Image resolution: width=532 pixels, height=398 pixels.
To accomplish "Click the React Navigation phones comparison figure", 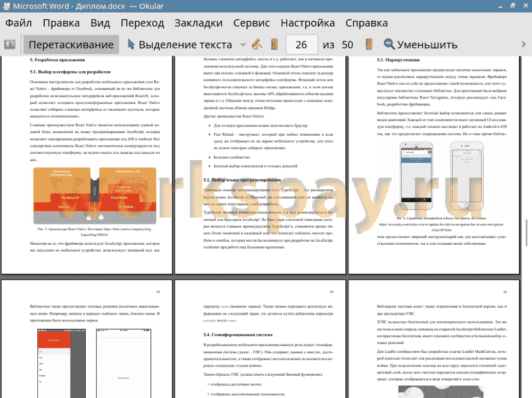I will [442, 177].
